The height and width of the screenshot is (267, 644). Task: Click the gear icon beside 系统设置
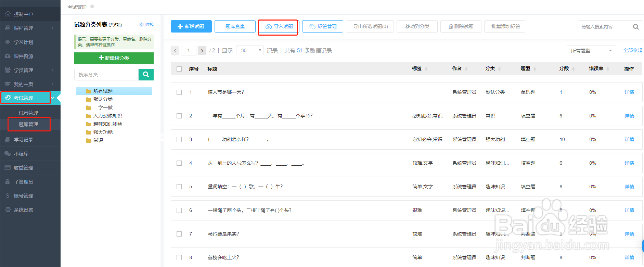coord(8,210)
